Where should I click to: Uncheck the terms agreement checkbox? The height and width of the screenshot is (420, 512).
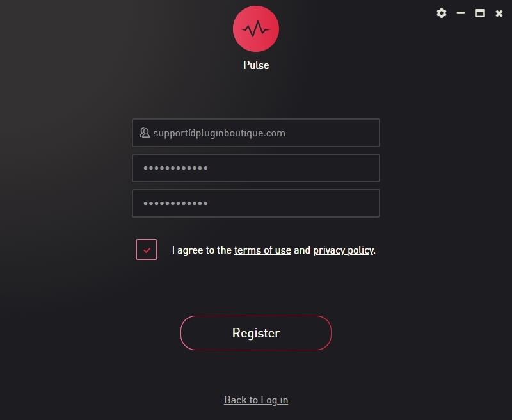[x=147, y=250]
